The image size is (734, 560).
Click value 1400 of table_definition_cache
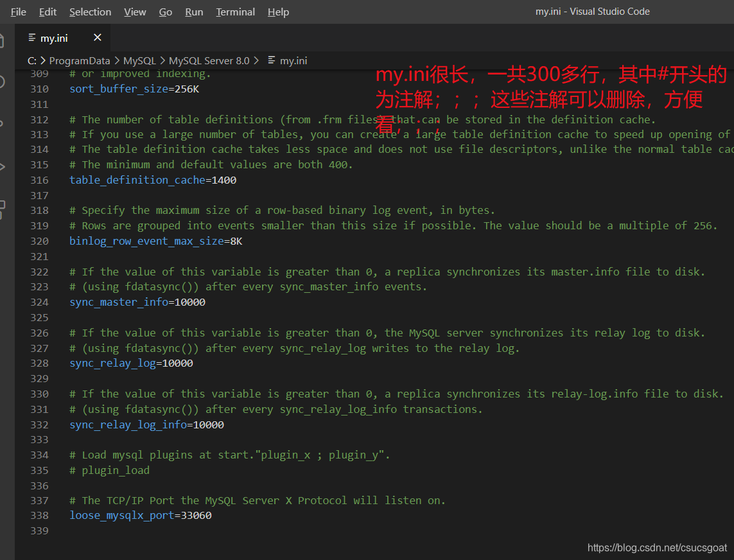point(223,180)
